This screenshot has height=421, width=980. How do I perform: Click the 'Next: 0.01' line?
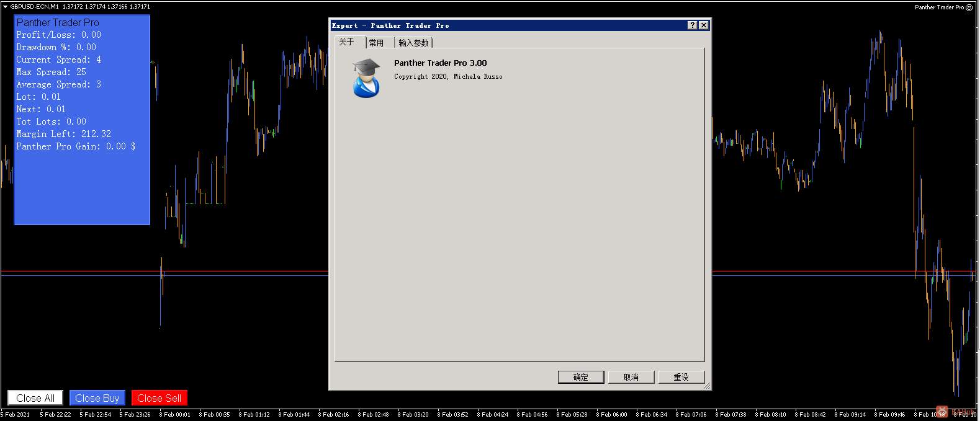[41, 110]
